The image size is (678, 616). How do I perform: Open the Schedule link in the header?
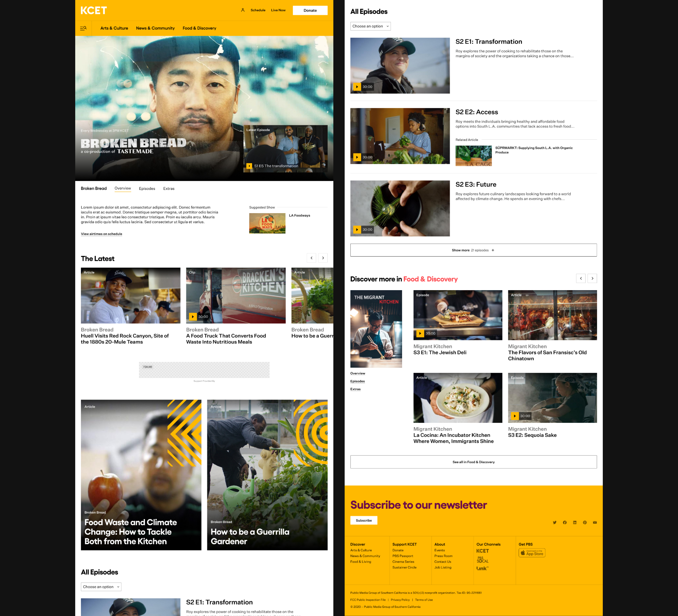pyautogui.click(x=258, y=10)
